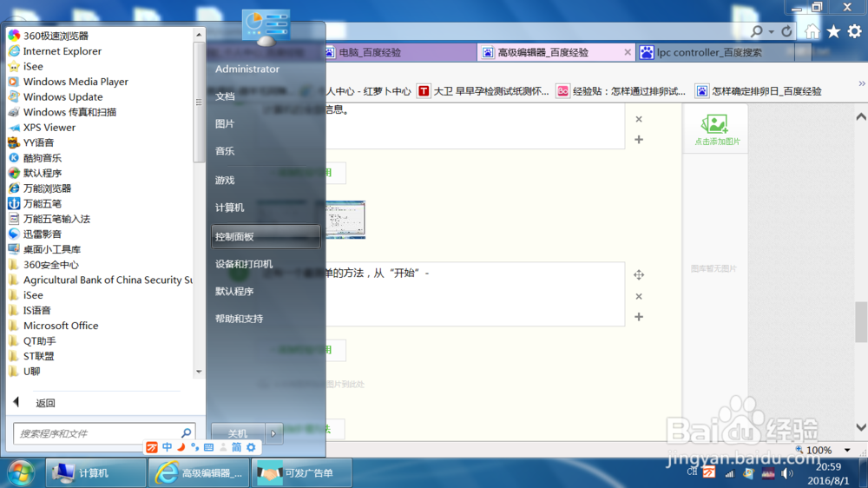The height and width of the screenshot is (488, 868).
Task: Refresh the page with reload icon
Action: [786, 31]
